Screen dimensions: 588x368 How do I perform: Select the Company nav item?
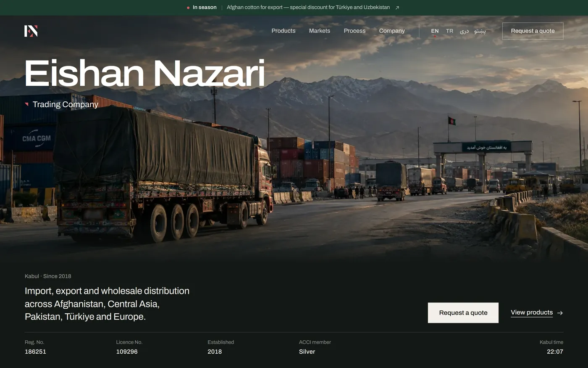(392, 31)
